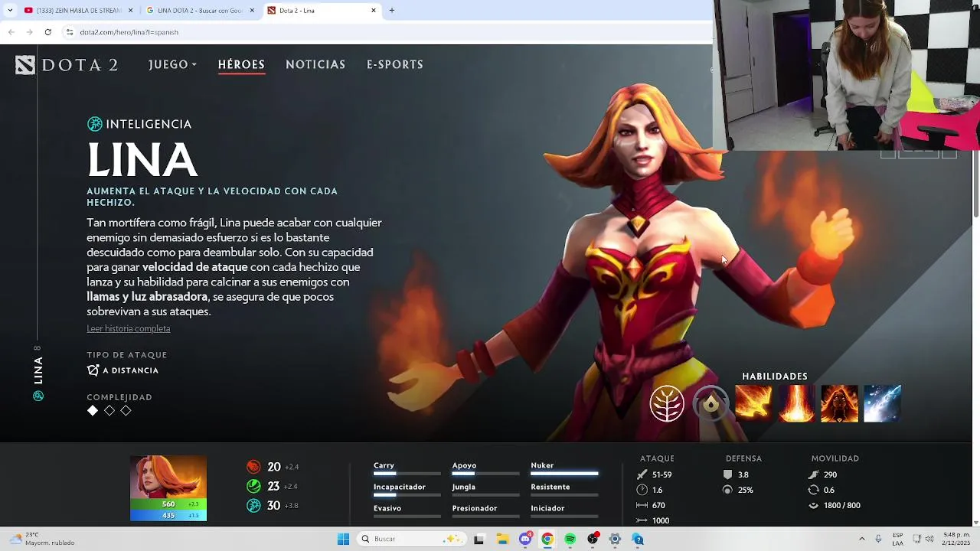Click the armor shield icon beside 3.8
The image size is (980, 551).
click(x=727, y=474)
